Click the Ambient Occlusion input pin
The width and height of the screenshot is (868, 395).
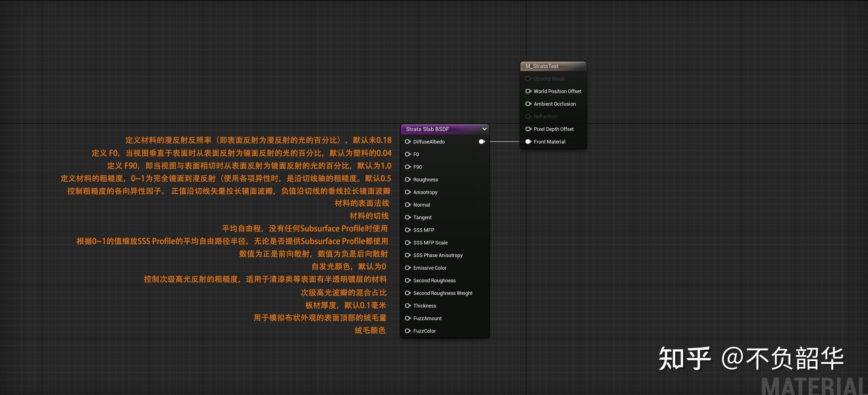528,104
